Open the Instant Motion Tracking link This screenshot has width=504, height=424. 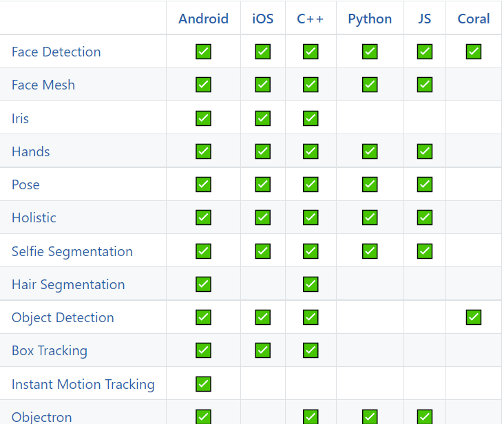(83, 384)
